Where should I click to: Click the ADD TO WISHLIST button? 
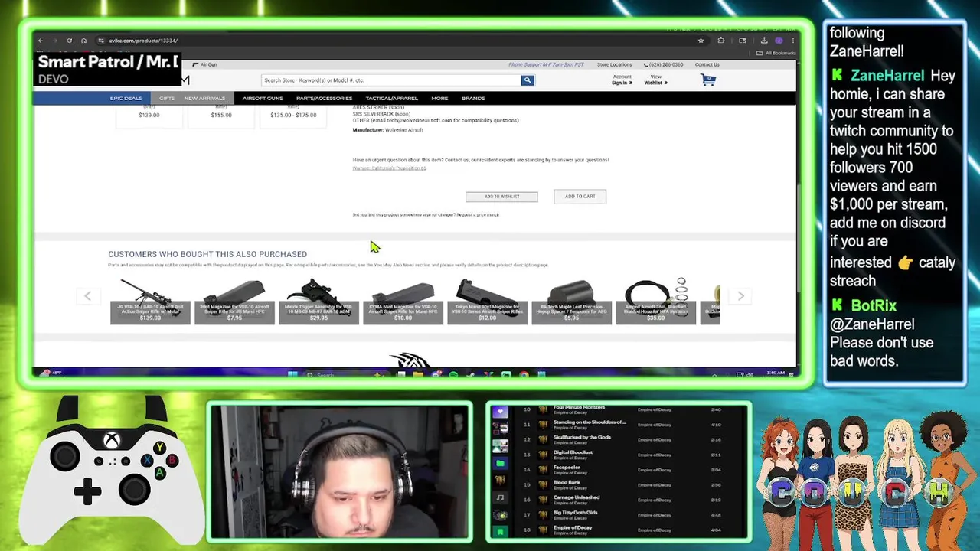click(x=501, y=197)
